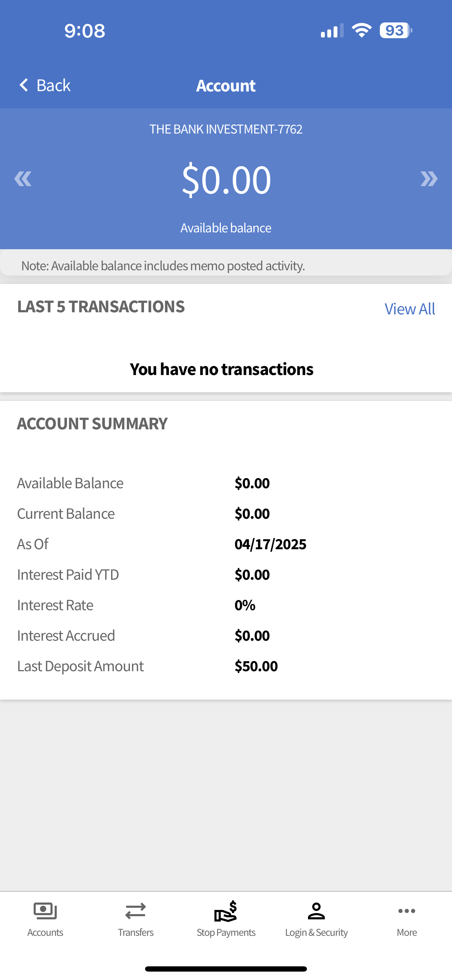Tap the memo posted activity note banner
The width and height of the screenshot is (452, 980).
point(226,265)
